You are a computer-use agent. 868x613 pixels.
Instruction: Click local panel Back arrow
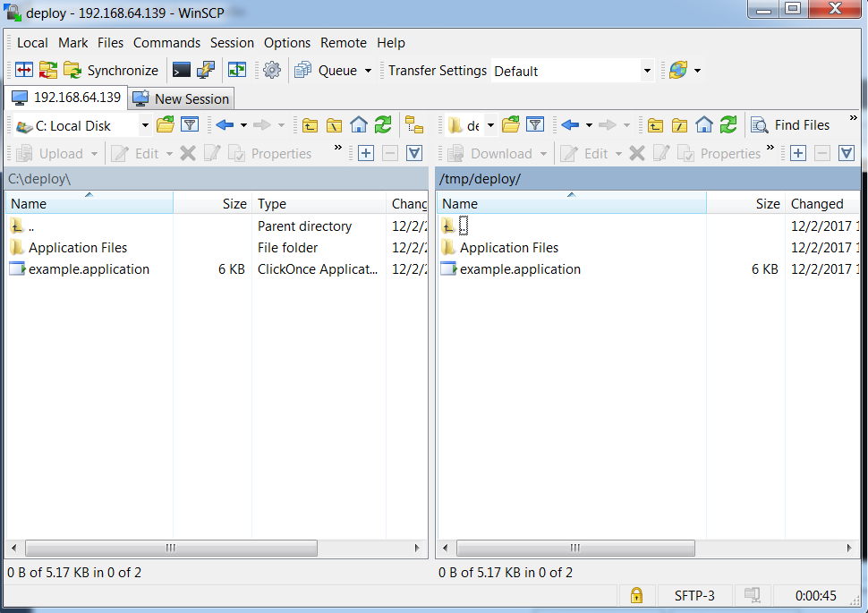coord(225,124)
